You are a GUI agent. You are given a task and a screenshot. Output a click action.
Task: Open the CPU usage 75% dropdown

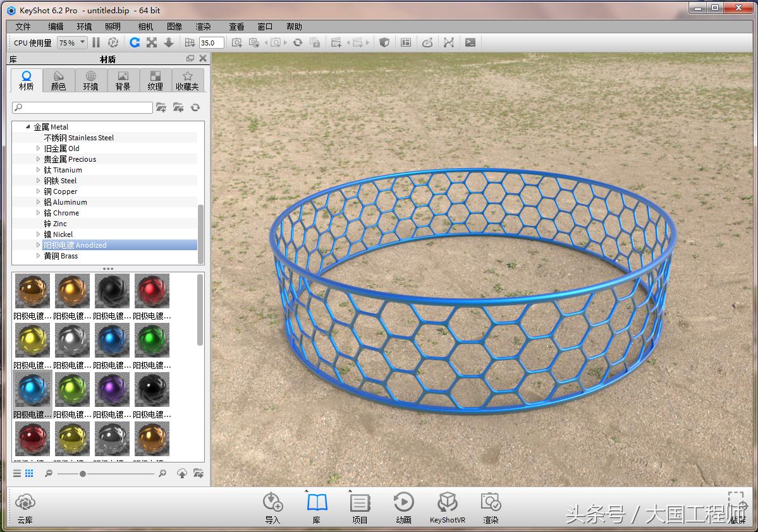71,42
